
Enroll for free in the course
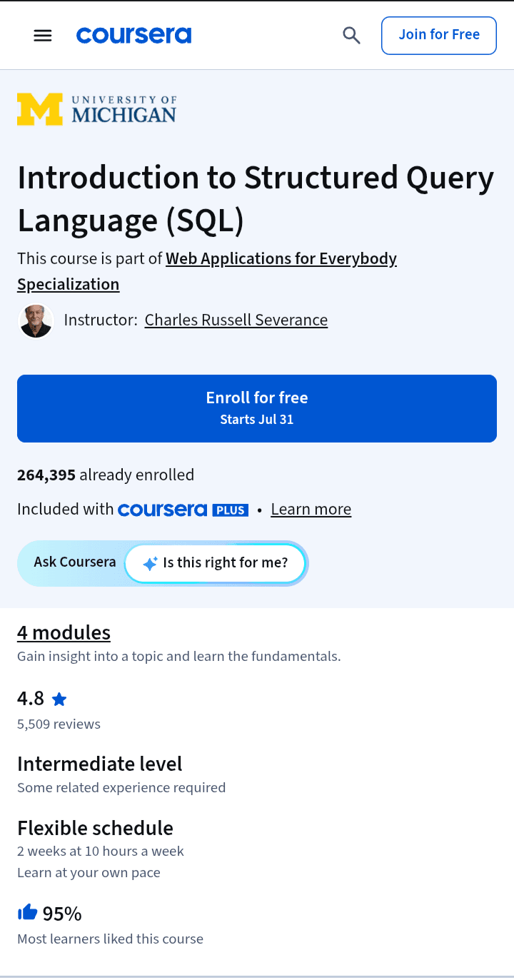click(x=257, y=408)
